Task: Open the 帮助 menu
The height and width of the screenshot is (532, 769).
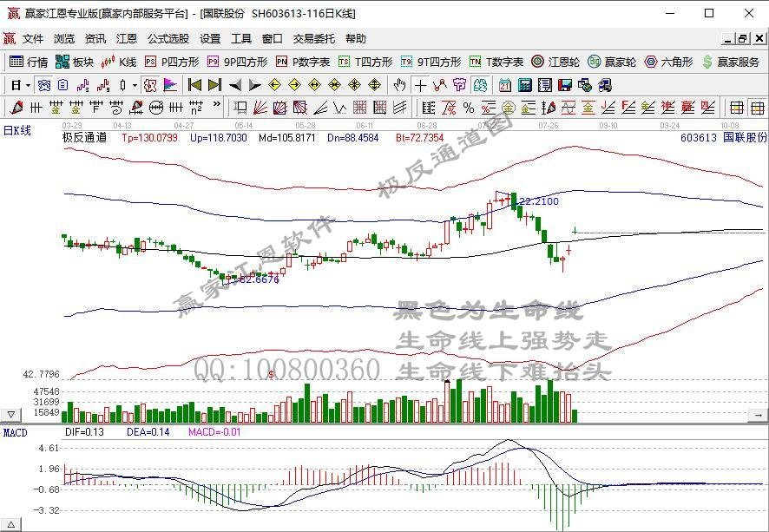Action: pos(356,39)
